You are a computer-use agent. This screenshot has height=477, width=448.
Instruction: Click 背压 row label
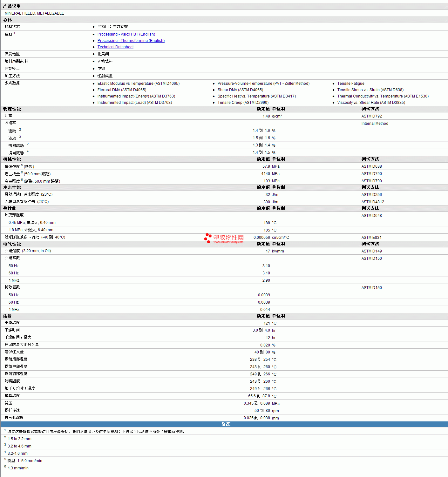(8, 403)
